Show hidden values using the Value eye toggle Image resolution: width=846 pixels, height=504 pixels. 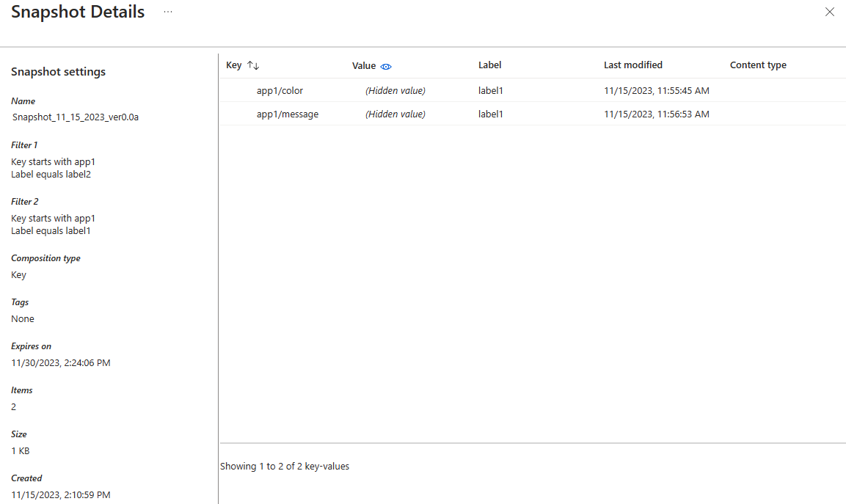386,65
